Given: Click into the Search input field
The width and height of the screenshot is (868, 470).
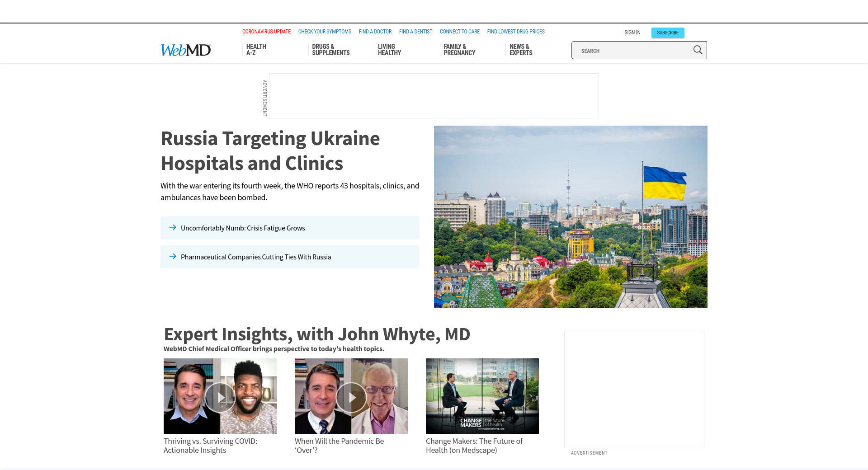Looking at the screenshot, I should 633,51.
